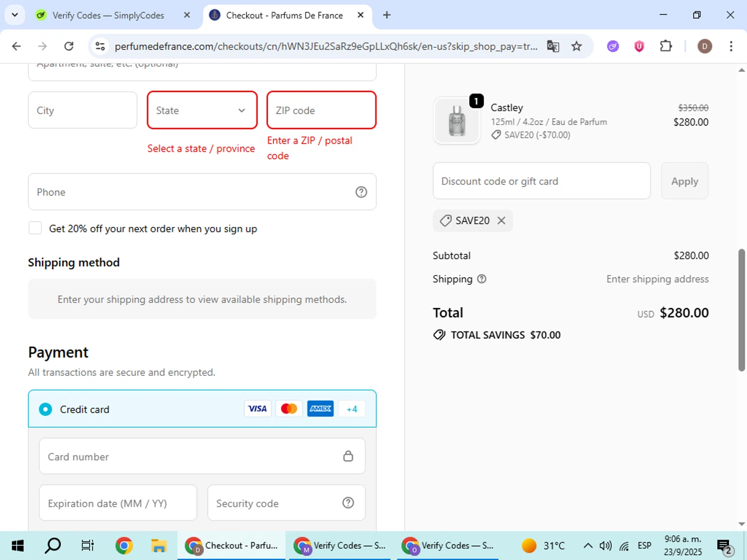This screenshot has height=560, width=747.
Task: Click the Phone input field
Action: (x=202, y=192)
